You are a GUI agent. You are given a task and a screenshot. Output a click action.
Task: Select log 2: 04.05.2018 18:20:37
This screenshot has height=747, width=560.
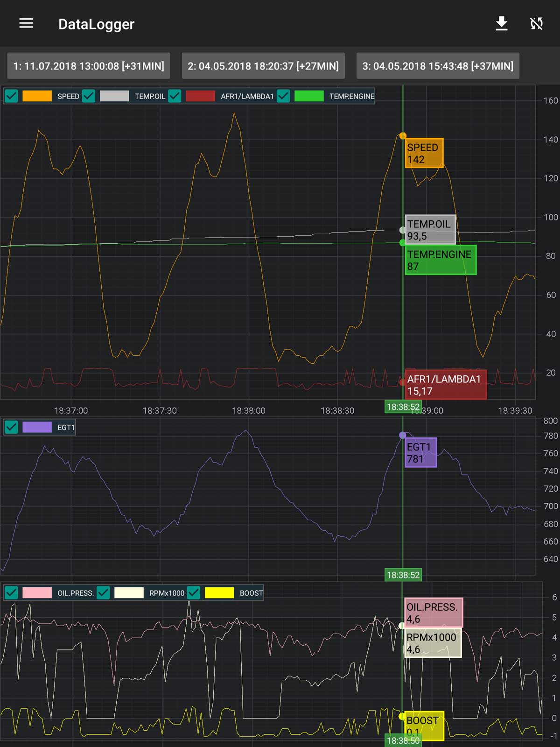pos(263,66)
